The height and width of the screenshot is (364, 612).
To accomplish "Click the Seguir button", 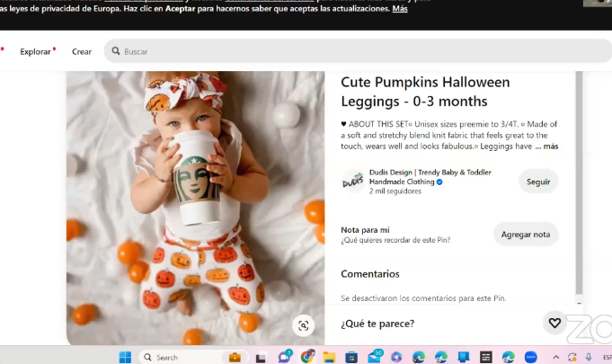I will (x=538, y=181).
